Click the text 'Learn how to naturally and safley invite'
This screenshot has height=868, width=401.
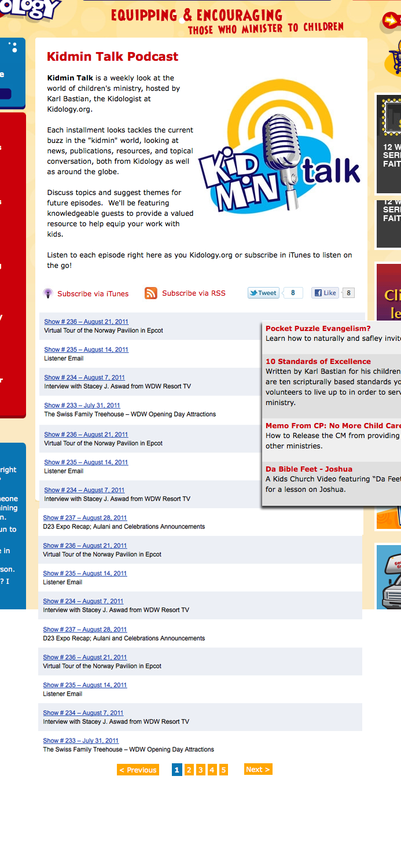pos(333,339)
